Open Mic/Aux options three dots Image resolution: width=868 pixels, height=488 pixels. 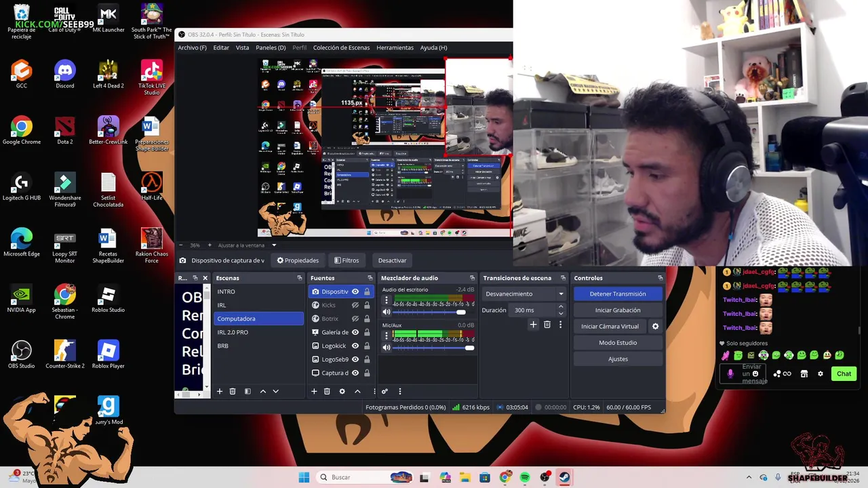click(387, 335)
